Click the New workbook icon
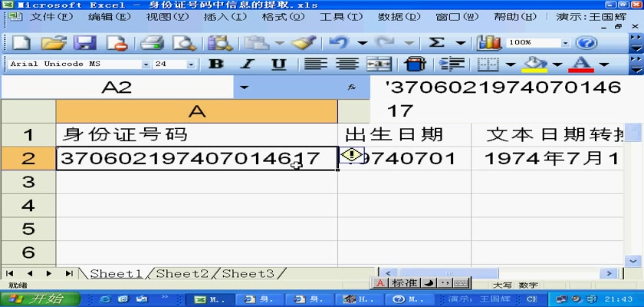The width and height of the screenshot is (644, 307). pos(21,43)
